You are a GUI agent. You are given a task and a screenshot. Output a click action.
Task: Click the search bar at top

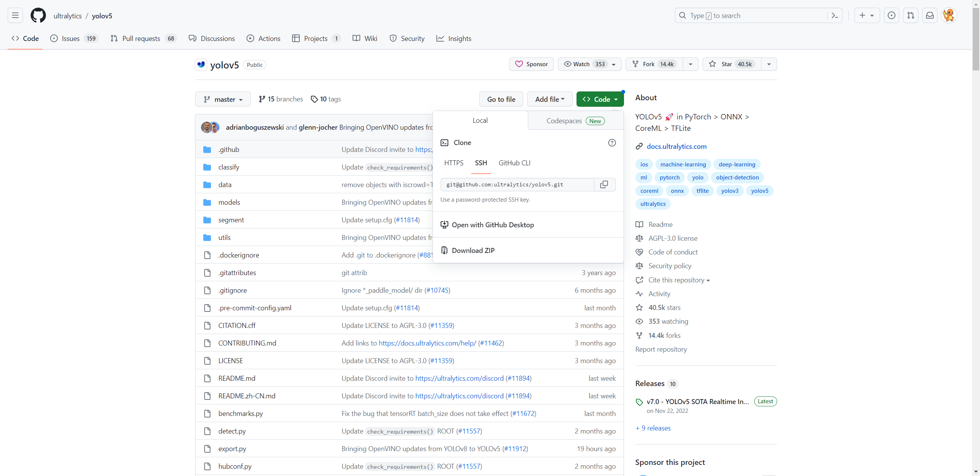[x=758, y=16]
